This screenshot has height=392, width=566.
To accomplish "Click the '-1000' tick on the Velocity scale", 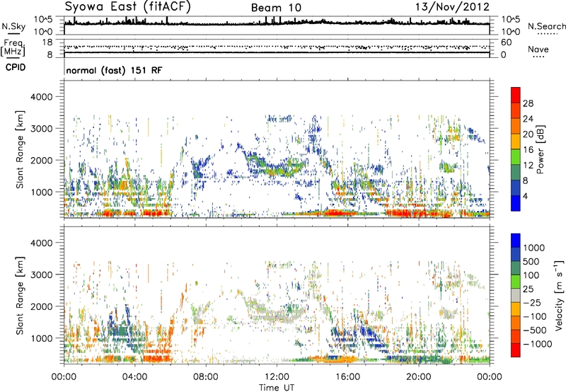I will click(x=538, y=344).
